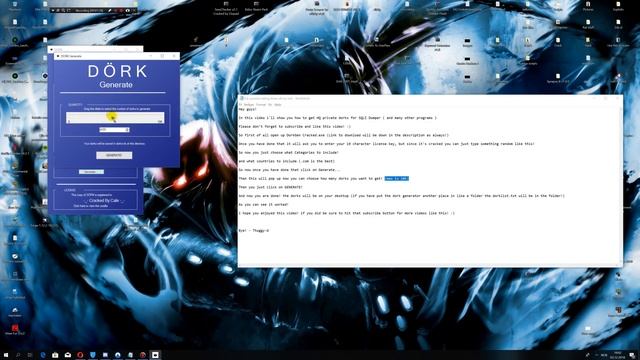Click the 'Click here to view profile' link

tap(91, 206)
